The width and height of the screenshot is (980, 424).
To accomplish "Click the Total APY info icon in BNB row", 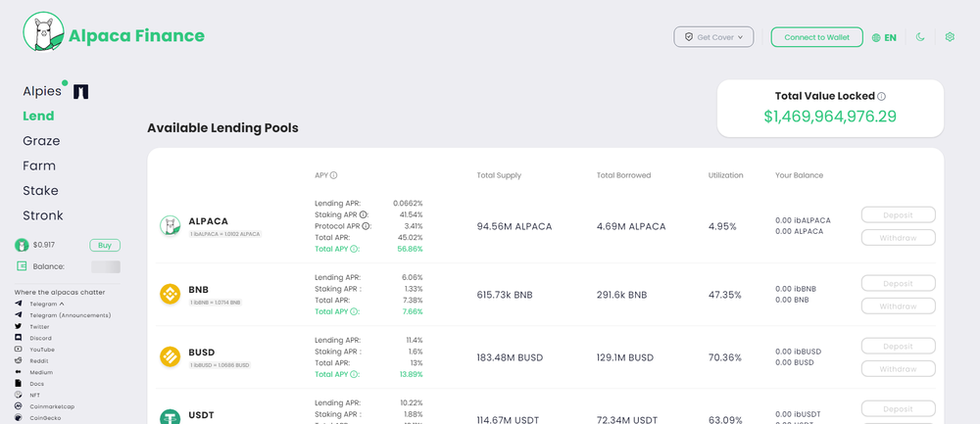I will click(x=354, y=311).
